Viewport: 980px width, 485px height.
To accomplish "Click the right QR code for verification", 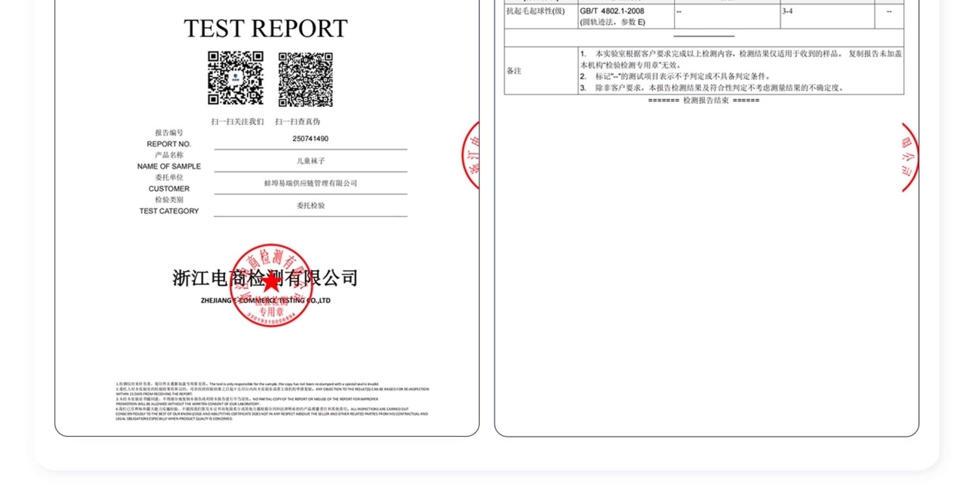I will tap(305, 79).
